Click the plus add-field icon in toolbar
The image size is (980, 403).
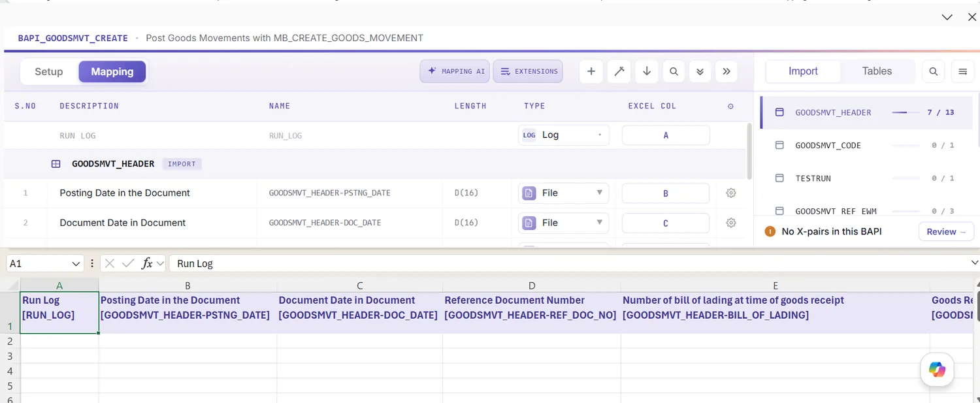591,72
